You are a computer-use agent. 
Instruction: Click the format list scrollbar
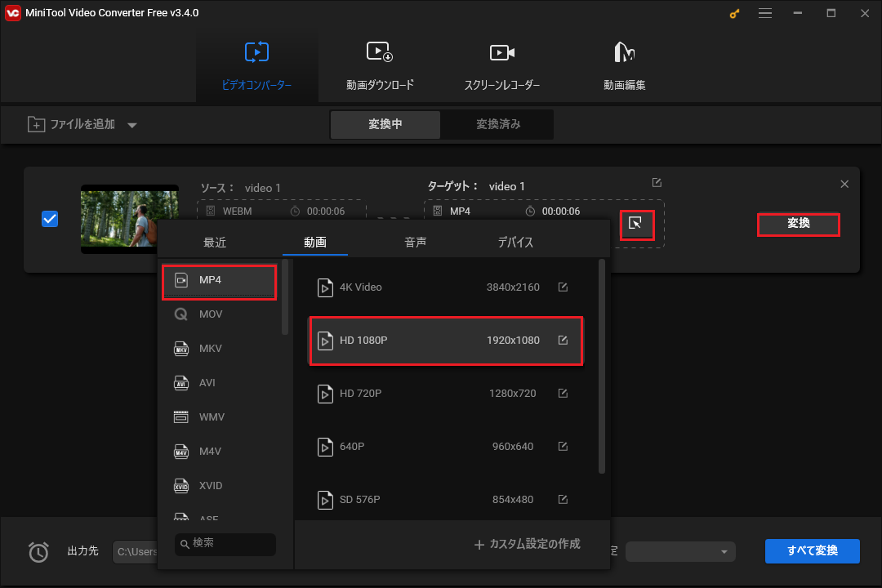tap(285, 297)
